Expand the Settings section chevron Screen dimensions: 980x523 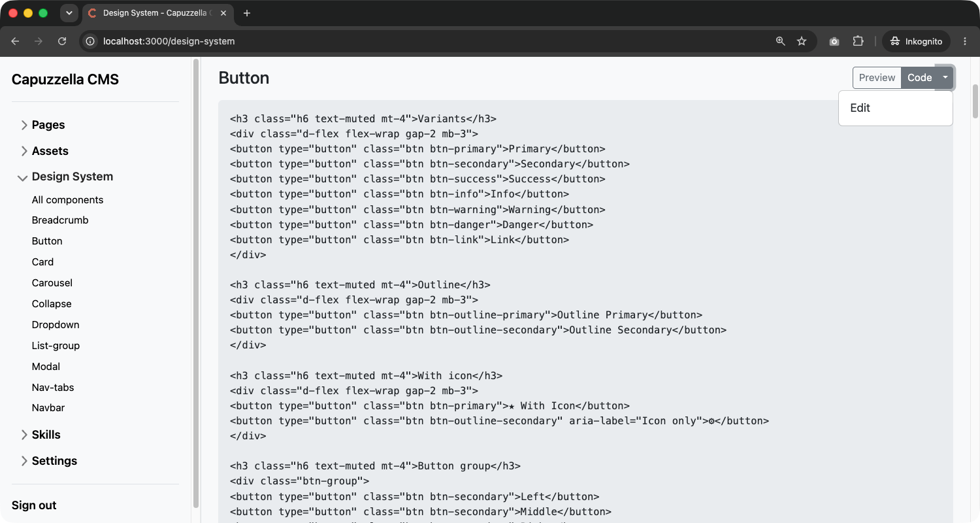[x=24, y=461]
